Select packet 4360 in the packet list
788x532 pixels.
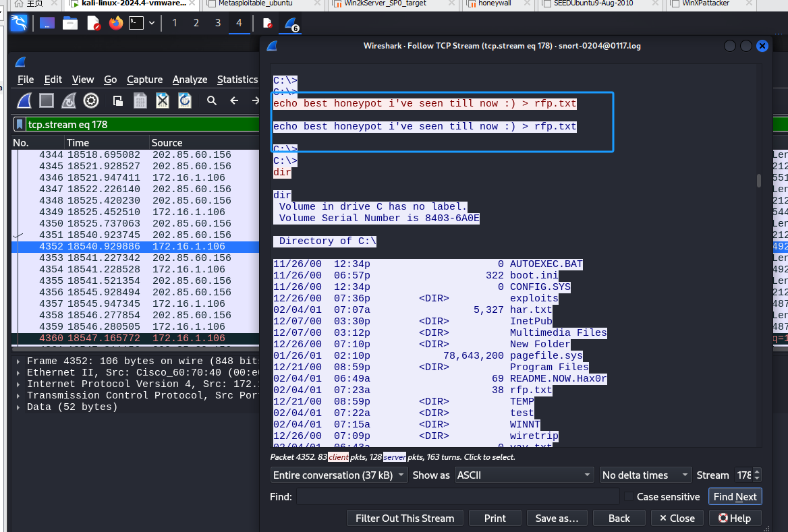[135, 338]
